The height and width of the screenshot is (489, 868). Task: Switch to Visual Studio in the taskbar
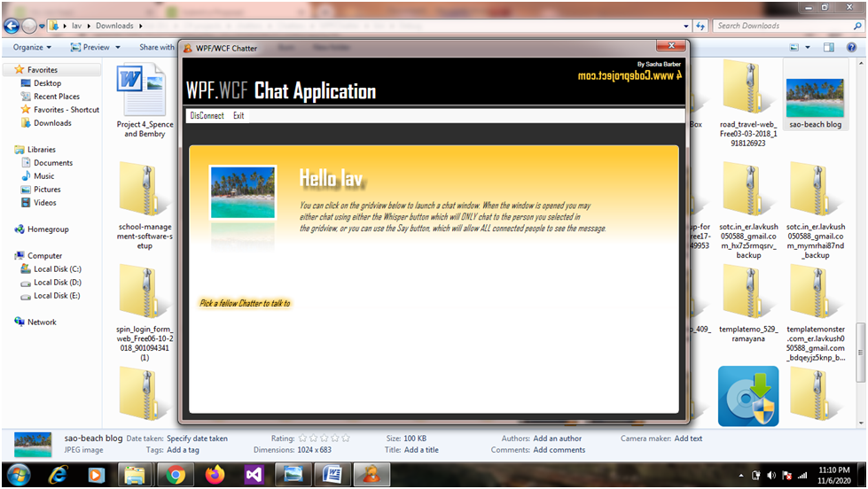coord(253,475)
